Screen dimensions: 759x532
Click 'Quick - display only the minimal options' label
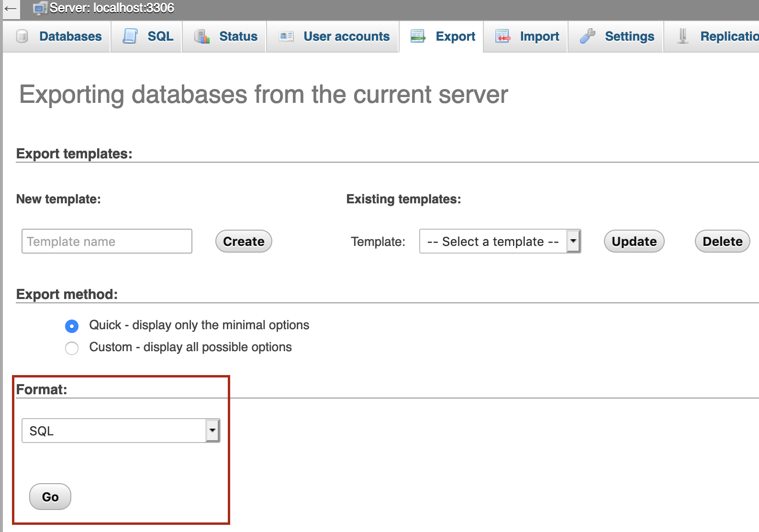199,325
